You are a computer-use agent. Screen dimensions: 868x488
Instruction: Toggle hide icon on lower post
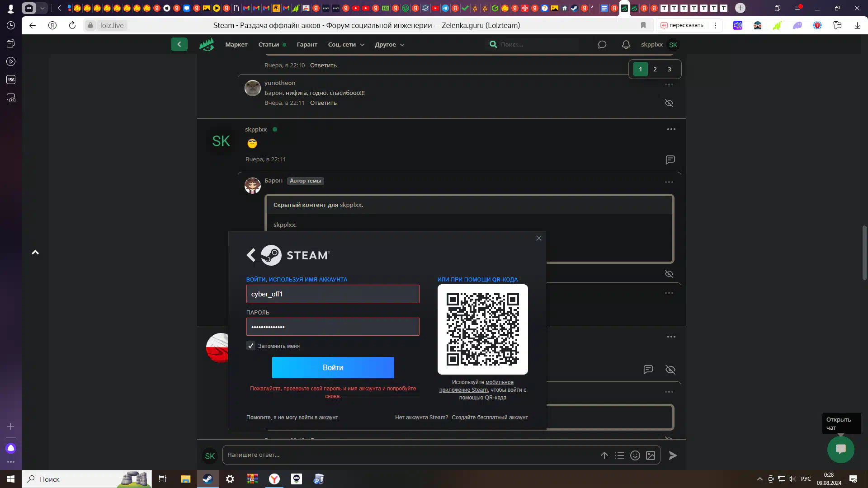(670, 370)
